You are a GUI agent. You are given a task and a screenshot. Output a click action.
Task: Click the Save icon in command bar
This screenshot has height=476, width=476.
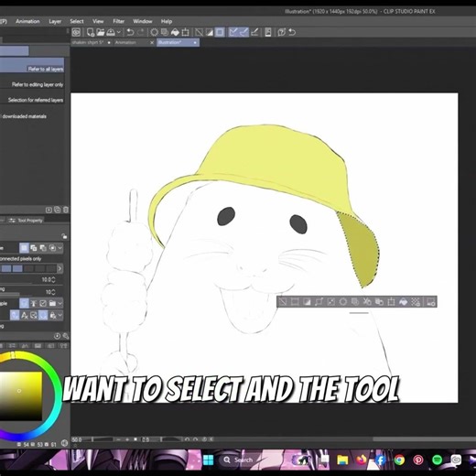coord(111,32)
